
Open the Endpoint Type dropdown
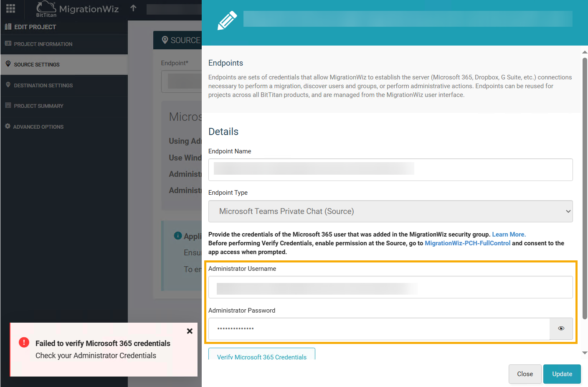click(x=390, y=211)
